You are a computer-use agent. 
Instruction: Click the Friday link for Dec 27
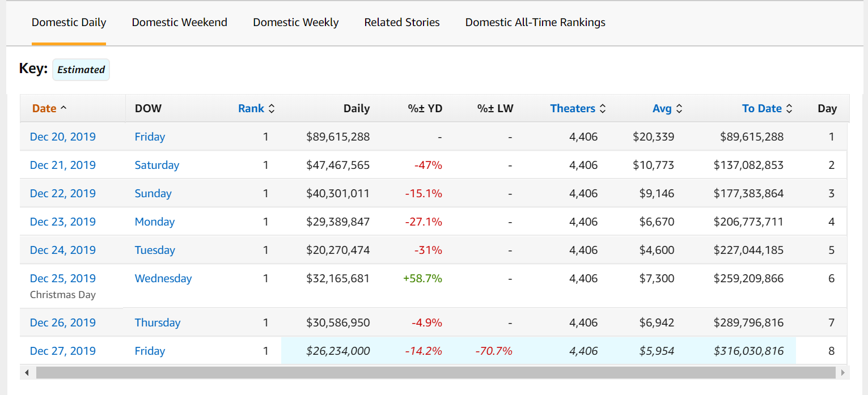tap(150, 351)
